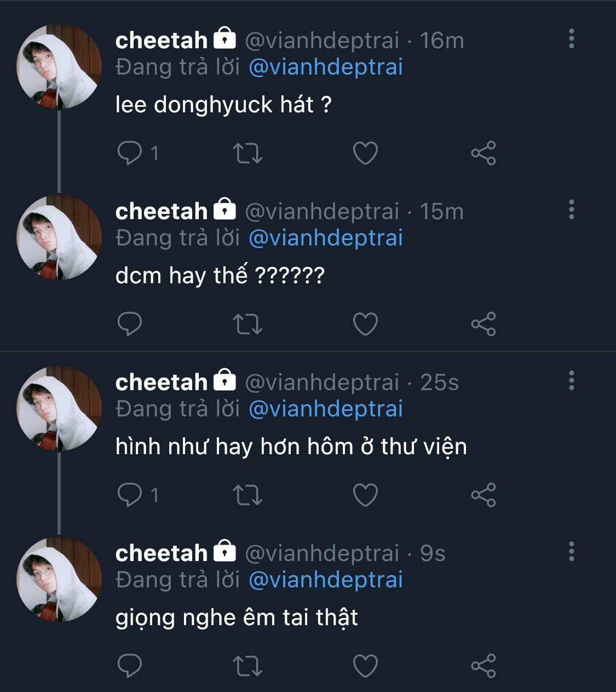The width and height of the screenshot is (616, 692).
Task: Like the 'lee donghyuck hát ?' tweet
Action: point(365,153)
